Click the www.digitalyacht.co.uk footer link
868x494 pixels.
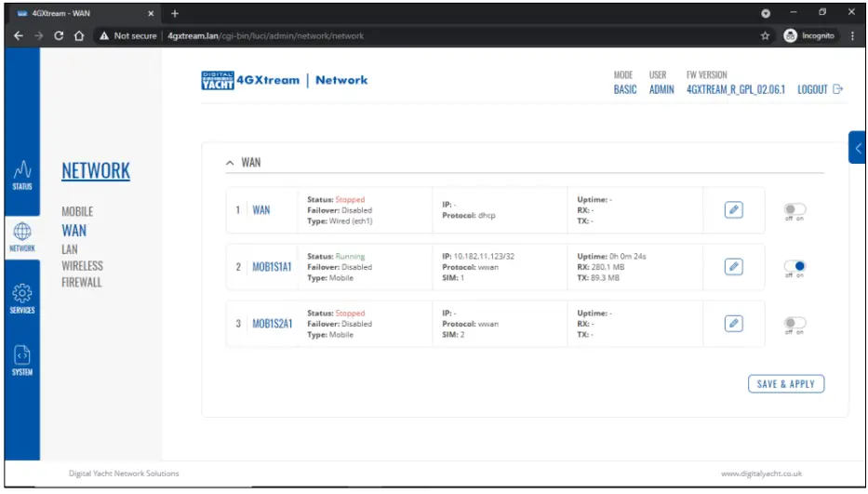761,474
